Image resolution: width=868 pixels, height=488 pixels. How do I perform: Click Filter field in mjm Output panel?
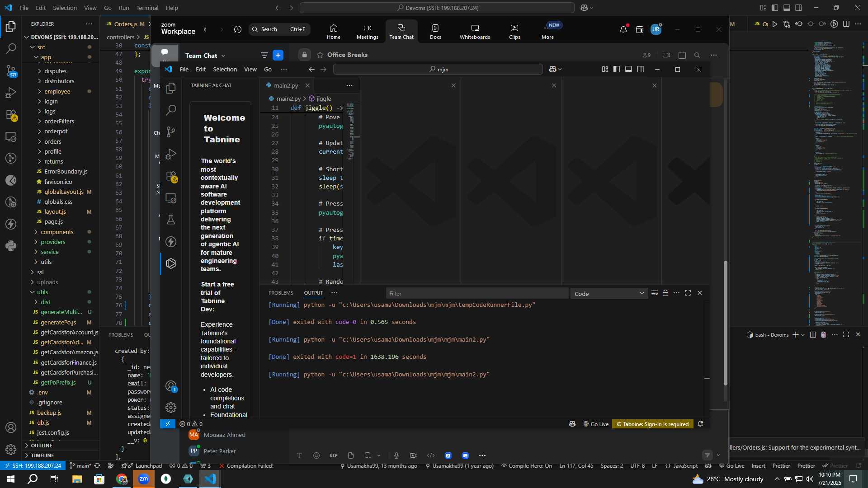[477, 294]
